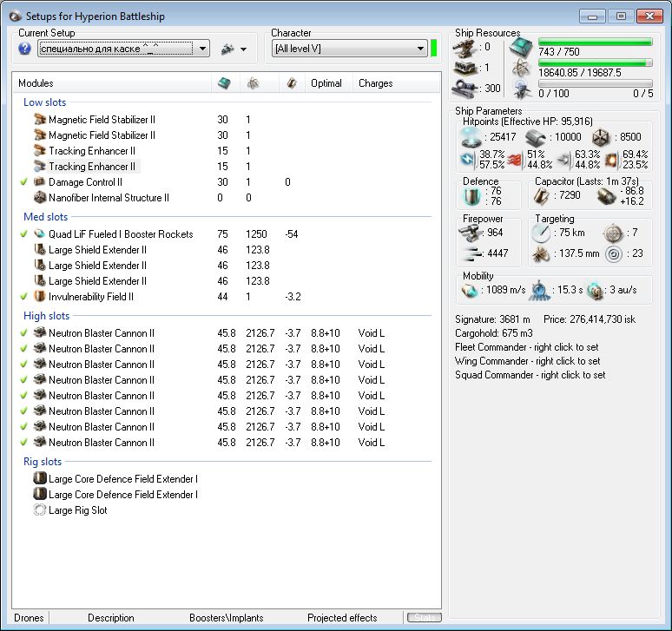Click the powergrid icon beside 18640.85 / 19687.5
Image resolution: width=672 pixels, height=631 pixels.
click(522, 69)
